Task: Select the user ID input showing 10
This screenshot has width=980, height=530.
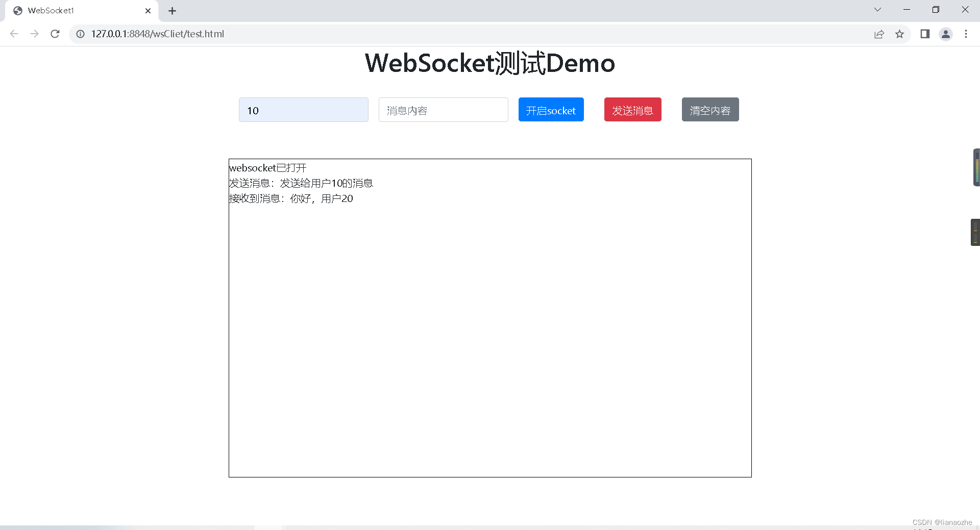Action: point(303,110)
